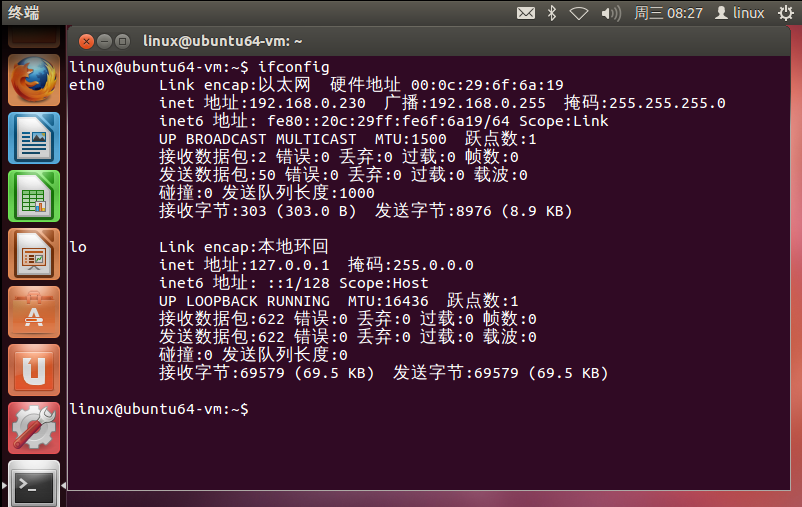The height and width of the screenshot is (507, 802).
Task: Click the 终端 title in top bar
Action: click(x=24, y=12)
